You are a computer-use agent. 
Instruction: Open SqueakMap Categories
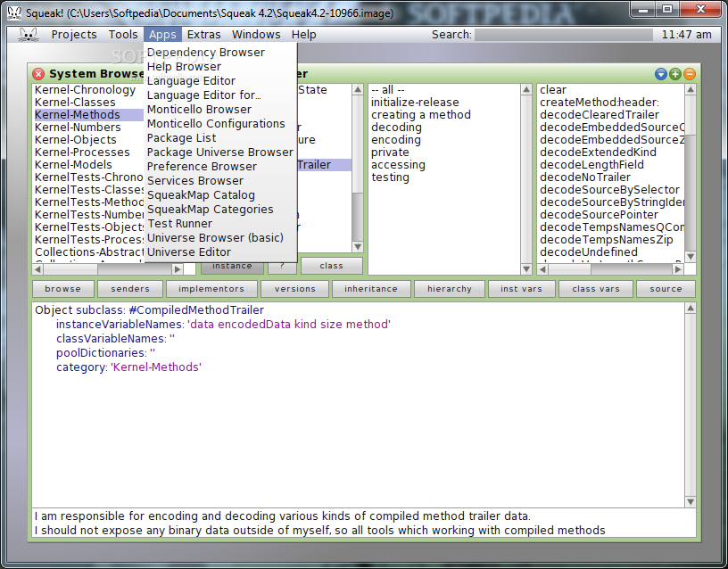220,210
